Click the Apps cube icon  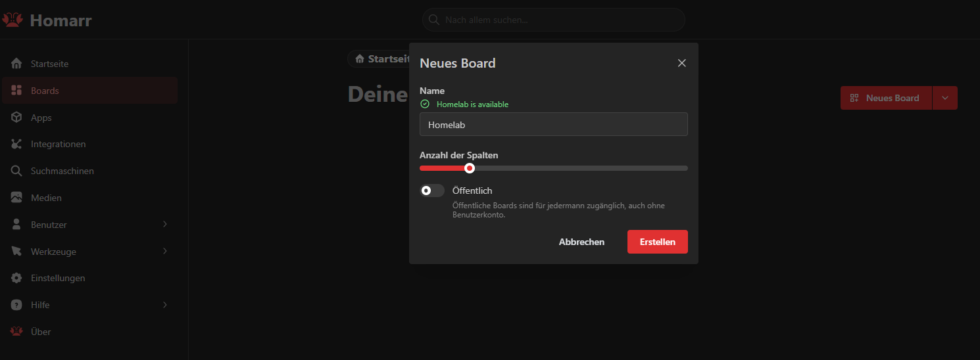tap(17, 118)
